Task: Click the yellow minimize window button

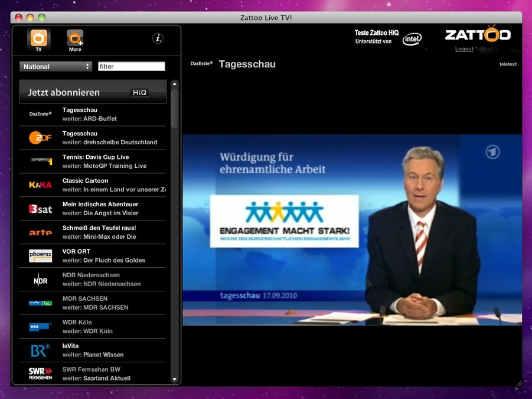Action: click(30, 18)
